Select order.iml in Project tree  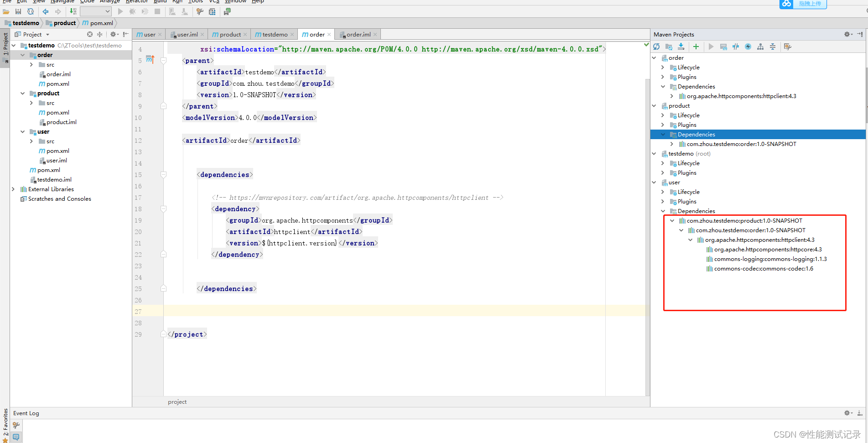click(58, 74)
